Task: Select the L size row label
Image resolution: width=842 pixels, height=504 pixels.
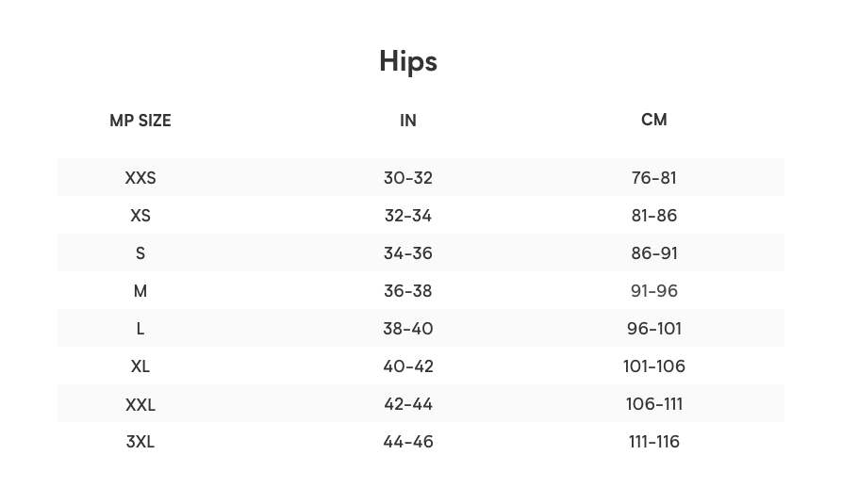Action: [140, 329]
